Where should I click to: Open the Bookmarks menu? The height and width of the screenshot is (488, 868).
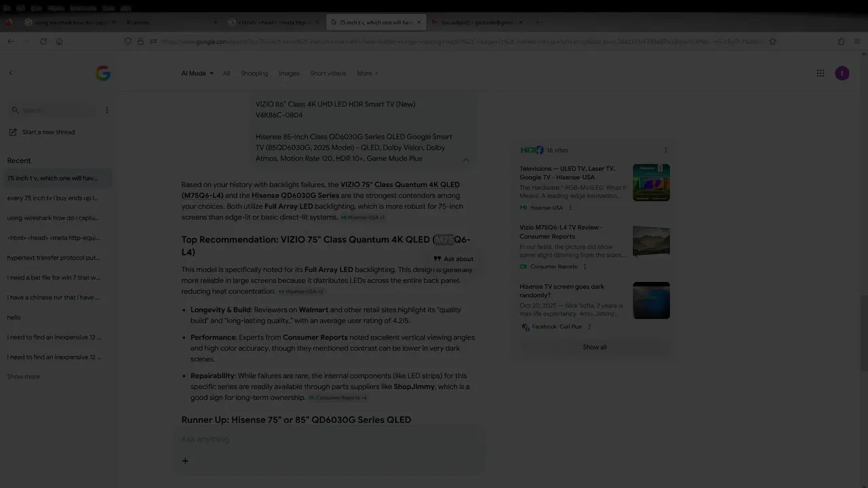click(x=83, y=7)
